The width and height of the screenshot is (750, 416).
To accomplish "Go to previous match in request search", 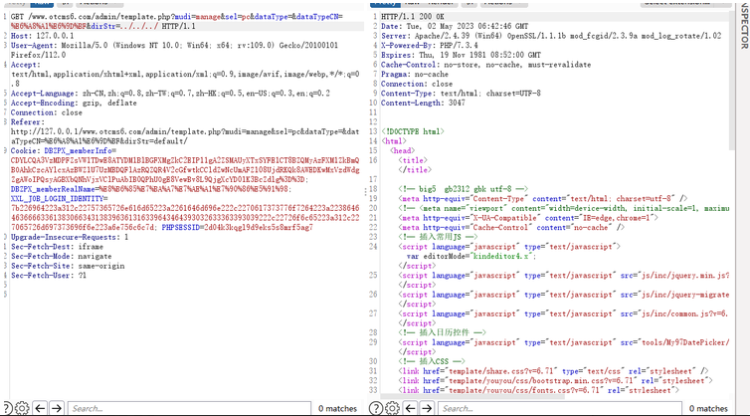I will pyautogui.click(x=40, y=408).
